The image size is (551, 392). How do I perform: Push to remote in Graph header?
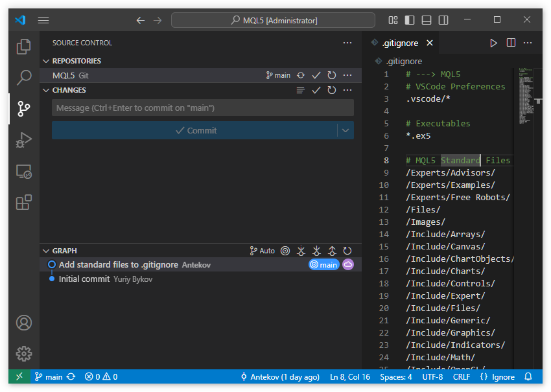point(332,251)
